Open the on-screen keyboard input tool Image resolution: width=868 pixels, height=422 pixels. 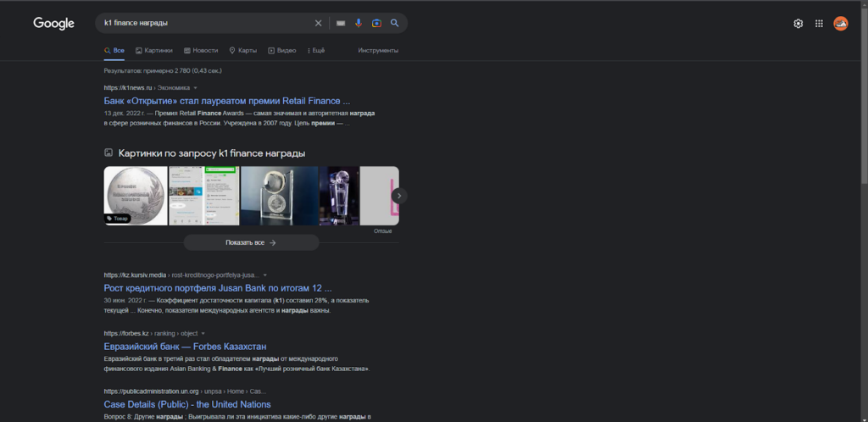(341, 23)
